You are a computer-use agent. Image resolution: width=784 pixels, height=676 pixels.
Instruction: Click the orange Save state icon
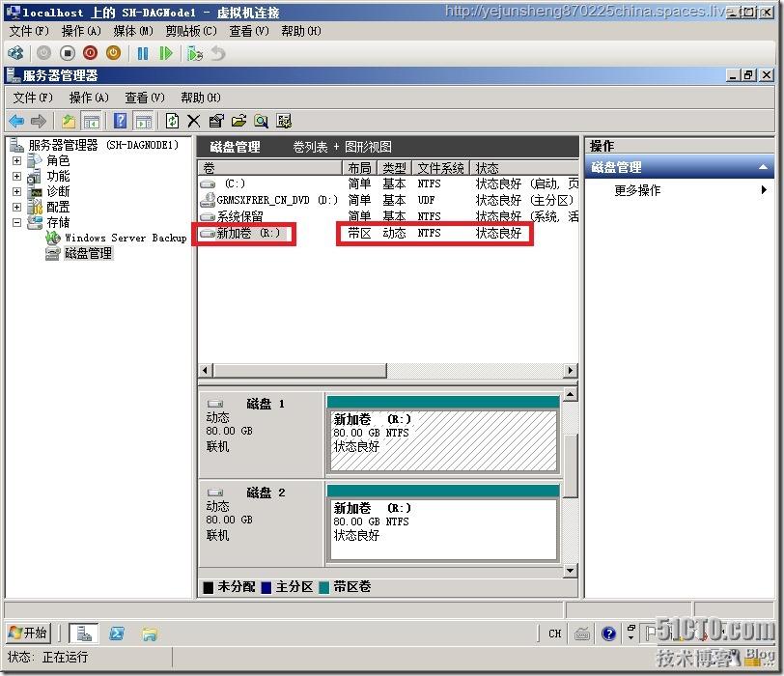[x=114, y=52]
